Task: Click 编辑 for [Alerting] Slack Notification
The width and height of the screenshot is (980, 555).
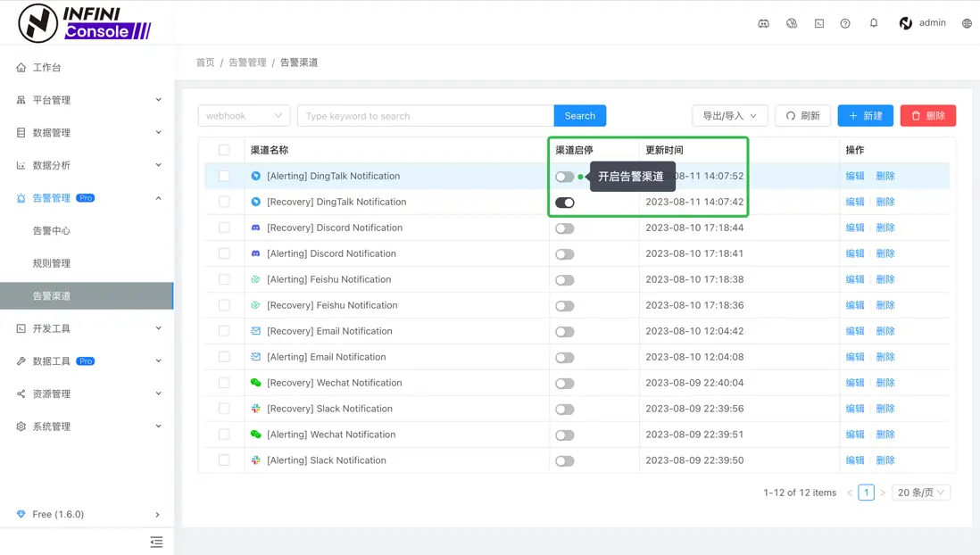Action: coord(854,460)
